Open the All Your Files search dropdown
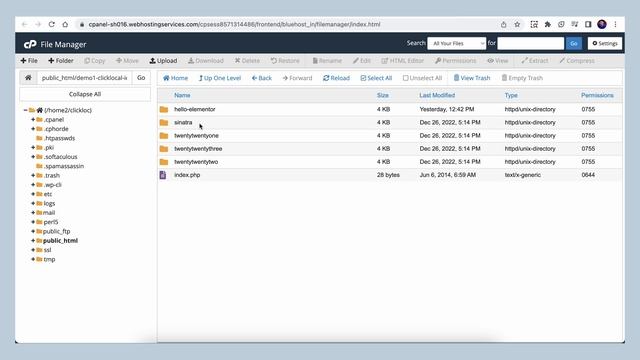Image resolution: width=640 pixels, height=360 pixels. point(457,43)
